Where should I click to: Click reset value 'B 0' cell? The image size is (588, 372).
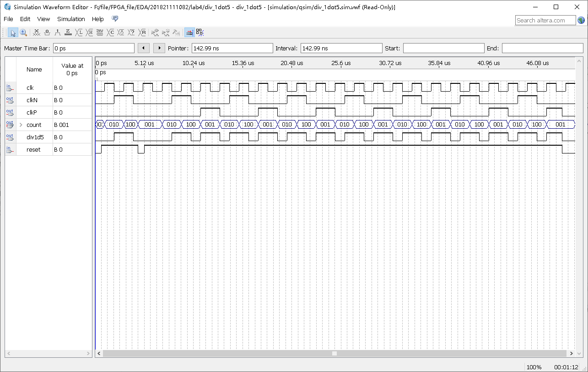point(72,149)
